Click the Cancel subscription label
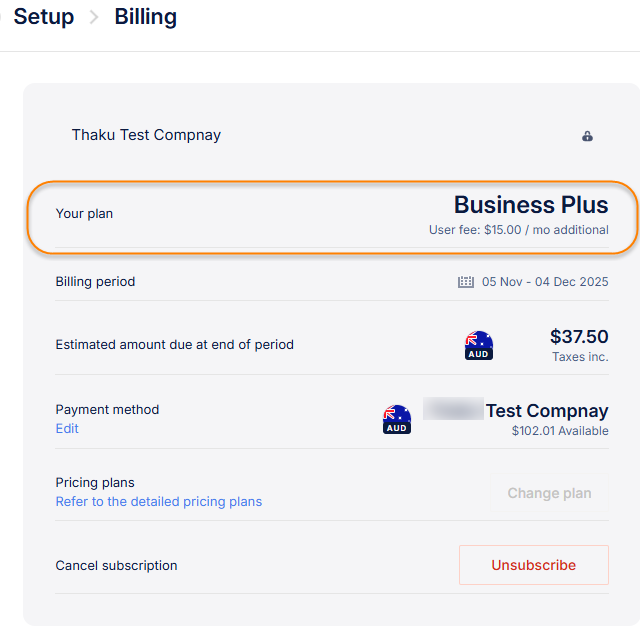Screen dimensions: 640x626 pyautogui.click(x=116, y=566)
